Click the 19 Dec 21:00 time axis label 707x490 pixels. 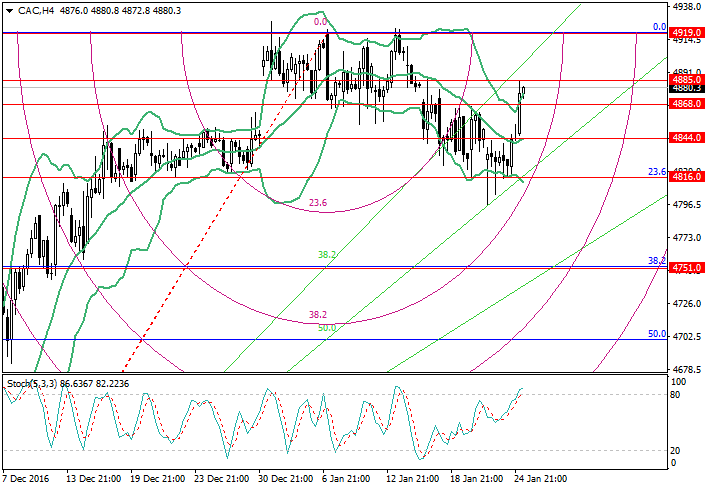pyautogui.click(x=157, y=478)
